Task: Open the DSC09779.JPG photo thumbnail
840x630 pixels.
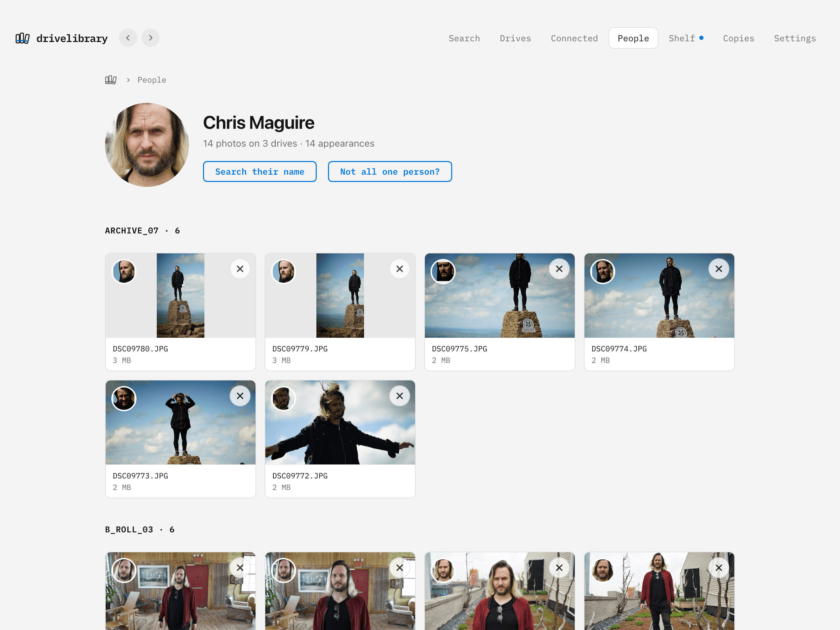Action: pyautogui.click(x=340, y=295)
